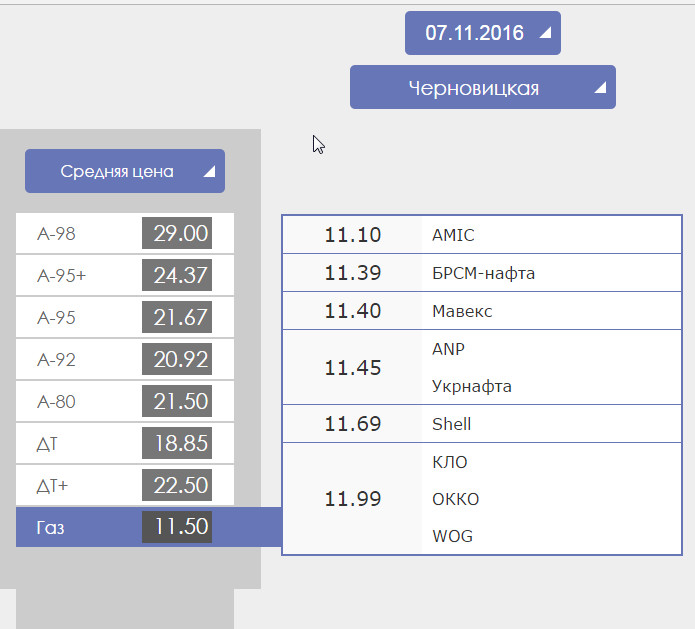Open the date dropdown 07.11.2016

coord(482,33)
